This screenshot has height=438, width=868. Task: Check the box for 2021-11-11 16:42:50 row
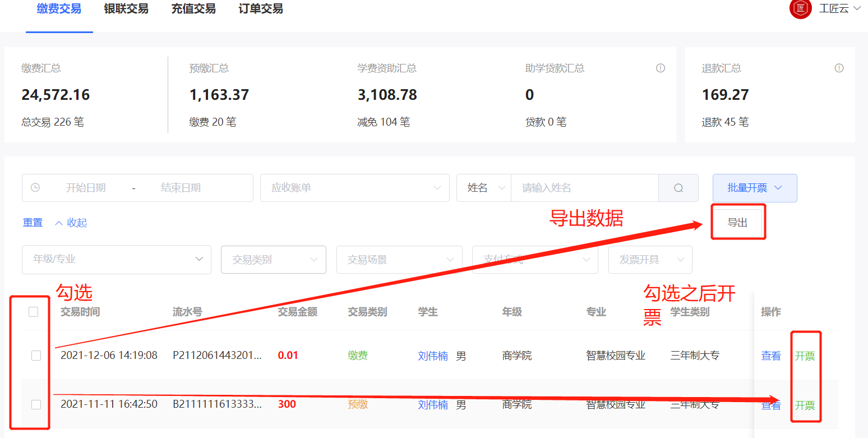36,404
